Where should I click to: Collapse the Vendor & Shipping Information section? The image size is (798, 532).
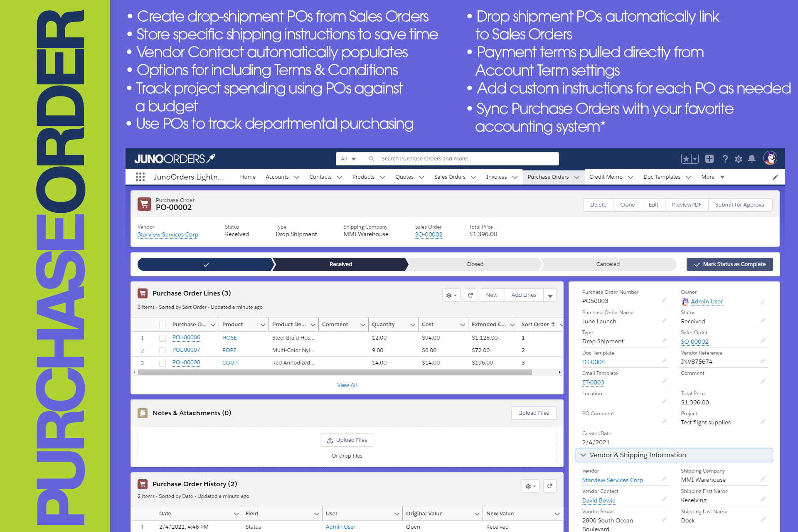click(x=583, y=455)
